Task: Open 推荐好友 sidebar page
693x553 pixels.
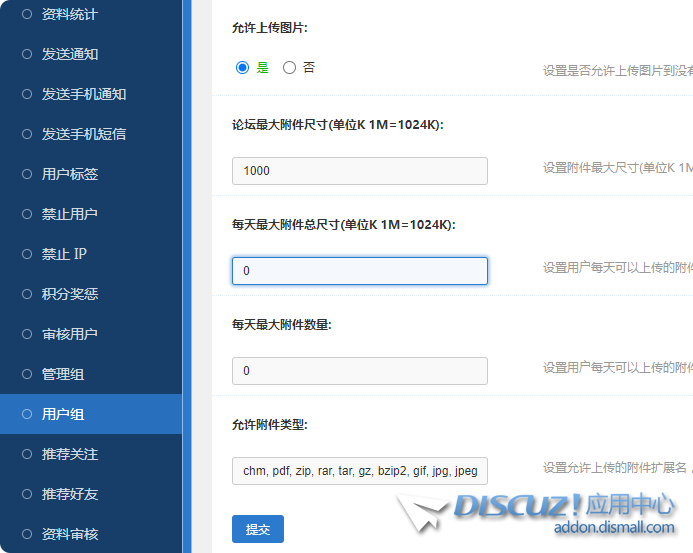Action: [70, 494]
